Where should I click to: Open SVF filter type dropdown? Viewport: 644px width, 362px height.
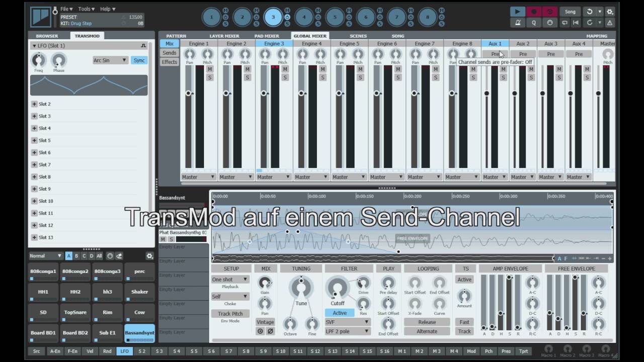point(347,322)
